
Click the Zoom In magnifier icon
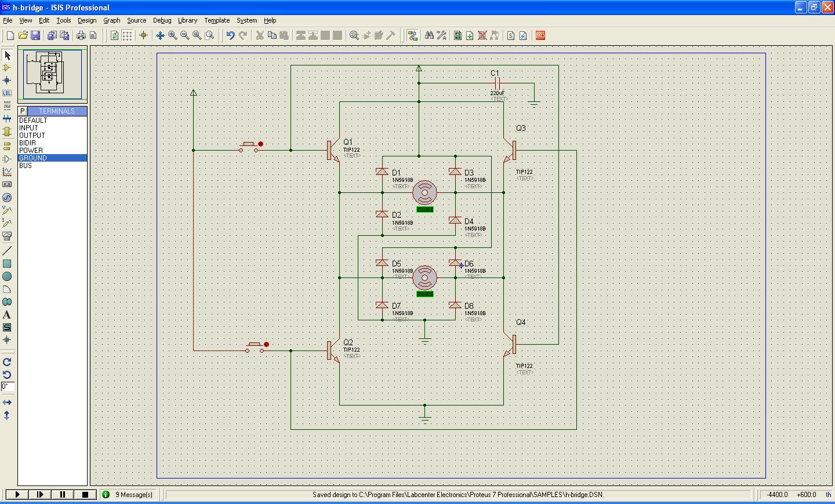173,35
